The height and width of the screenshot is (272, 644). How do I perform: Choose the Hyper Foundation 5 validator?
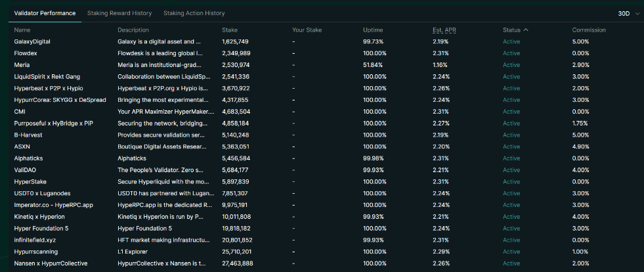tap(41, 228)
